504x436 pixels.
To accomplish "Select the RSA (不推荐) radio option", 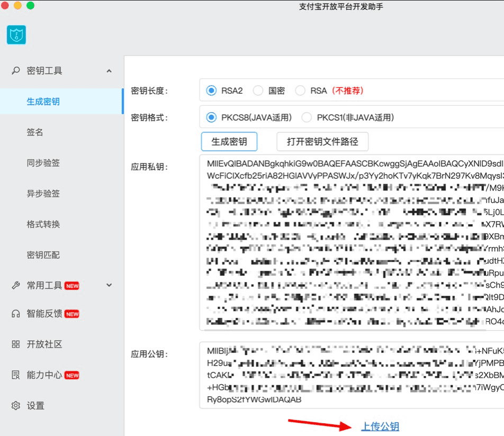I will [300, 90].
